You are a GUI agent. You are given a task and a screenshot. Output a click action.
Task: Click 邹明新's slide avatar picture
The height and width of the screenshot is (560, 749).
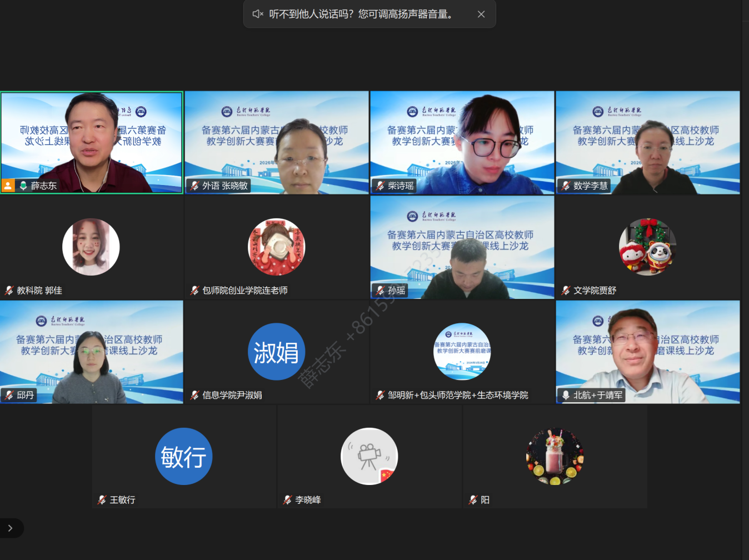462,352
